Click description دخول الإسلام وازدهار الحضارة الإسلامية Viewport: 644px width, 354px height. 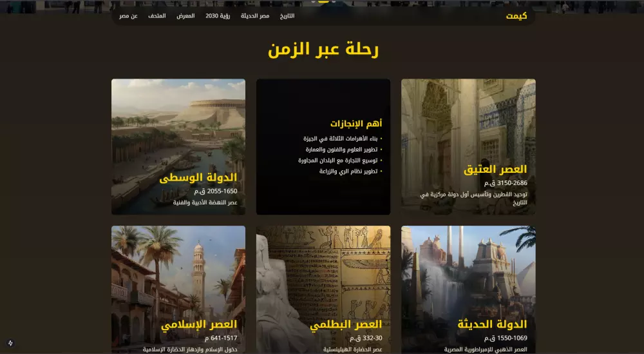click(190, 349)
